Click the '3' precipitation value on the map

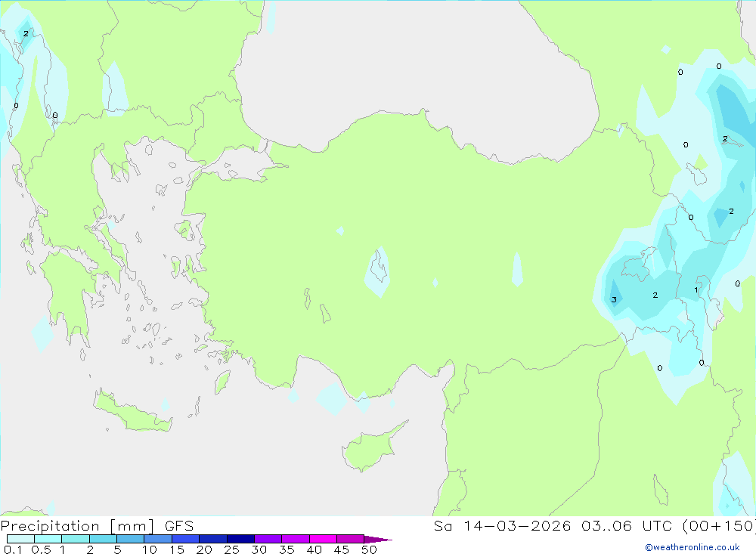pyautogui.click(x=614, y=299)
